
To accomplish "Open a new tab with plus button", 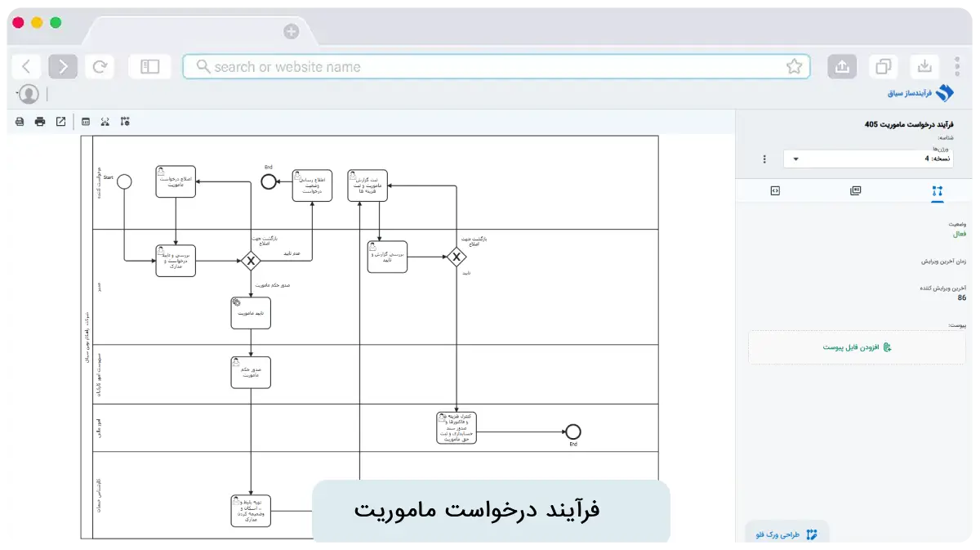I will pos(291,32).
